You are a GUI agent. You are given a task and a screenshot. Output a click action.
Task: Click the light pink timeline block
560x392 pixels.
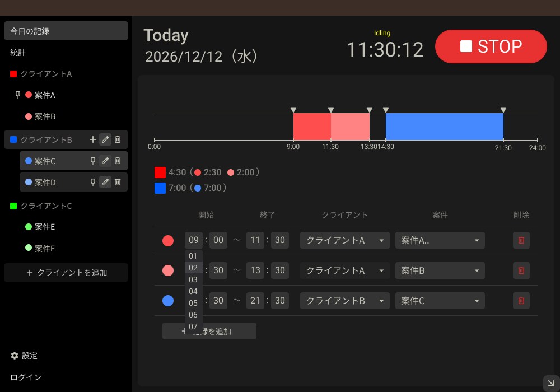pyautogui.click(x=350, y=127)
